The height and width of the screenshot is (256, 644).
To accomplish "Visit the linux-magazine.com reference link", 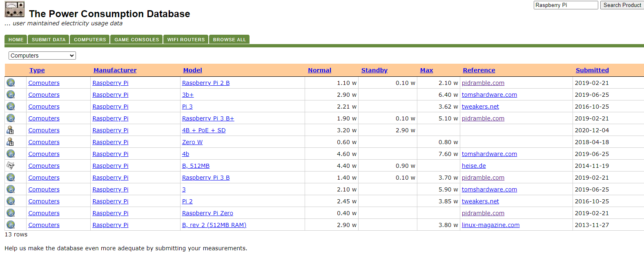I will 490,225.
